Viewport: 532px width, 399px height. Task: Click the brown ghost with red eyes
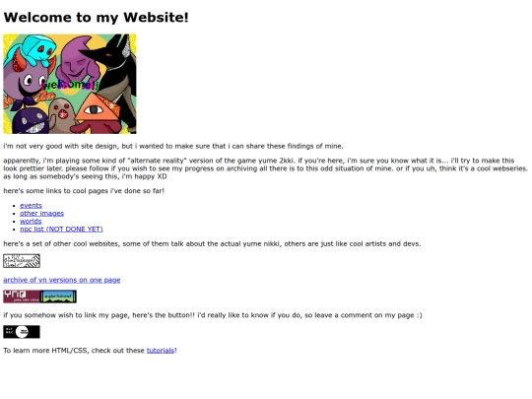61,115
